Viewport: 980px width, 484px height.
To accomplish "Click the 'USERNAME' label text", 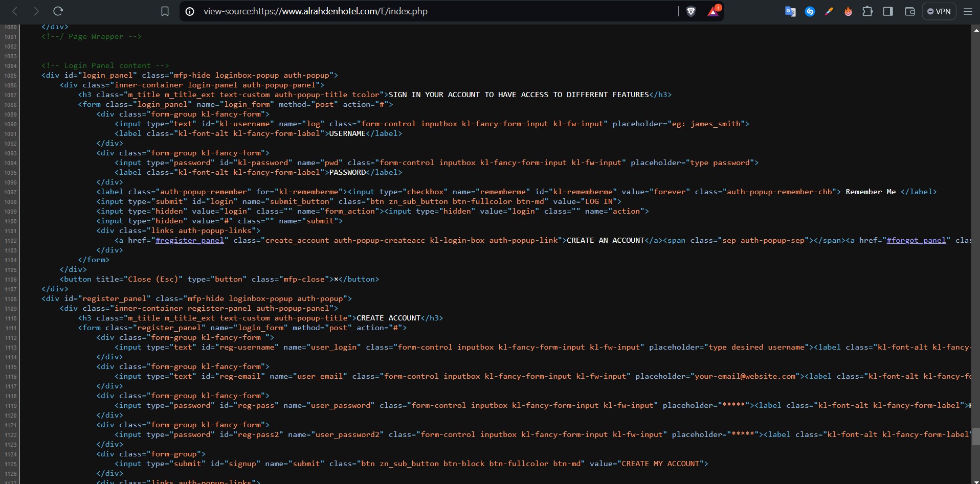I will (x=347, y=133).
